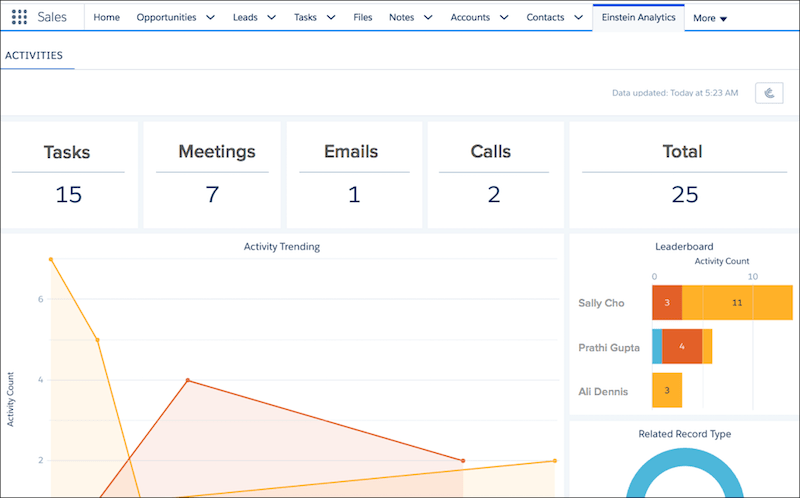This screenshot has height=498, width=800.
Task: Go to the Home tab
Action: click(x=106, y=17)
